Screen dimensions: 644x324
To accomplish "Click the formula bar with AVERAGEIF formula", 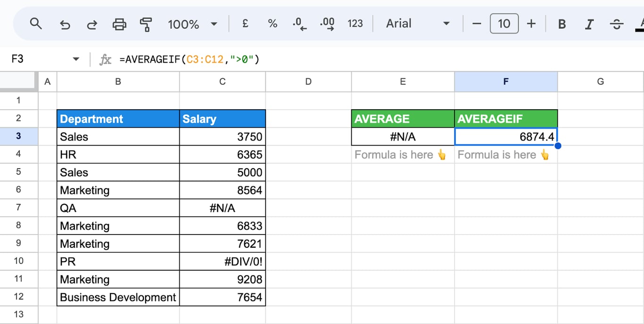I will [x=380, y=59].
